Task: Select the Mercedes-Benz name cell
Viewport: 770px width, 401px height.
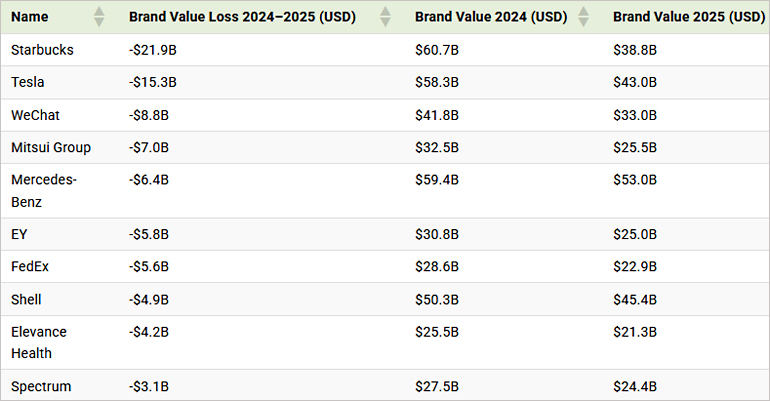Action: 43,190
